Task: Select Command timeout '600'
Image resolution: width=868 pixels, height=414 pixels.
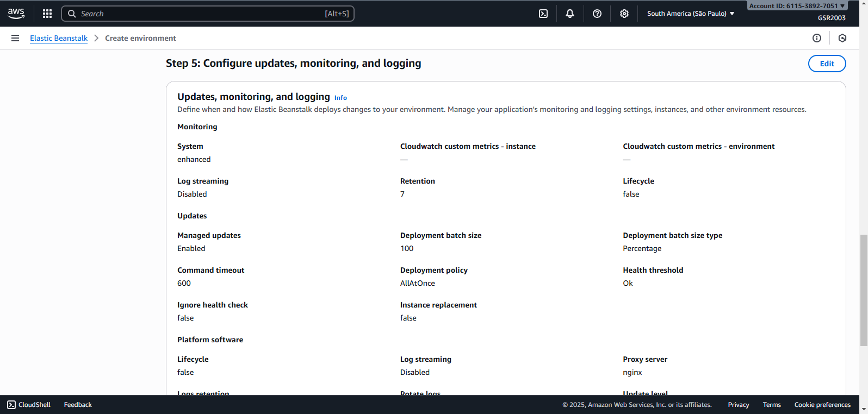Action: pyautogui.click(x=184, y=283)
